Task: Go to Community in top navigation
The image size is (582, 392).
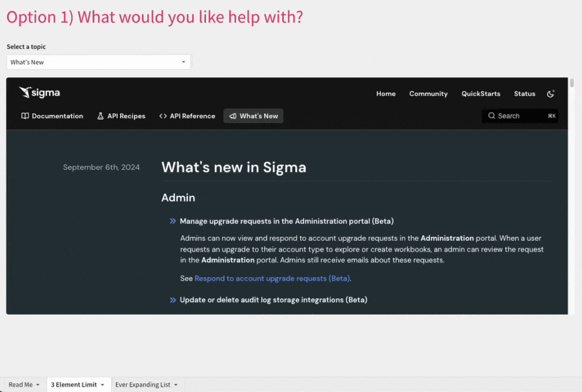Action: click(428, 94)
